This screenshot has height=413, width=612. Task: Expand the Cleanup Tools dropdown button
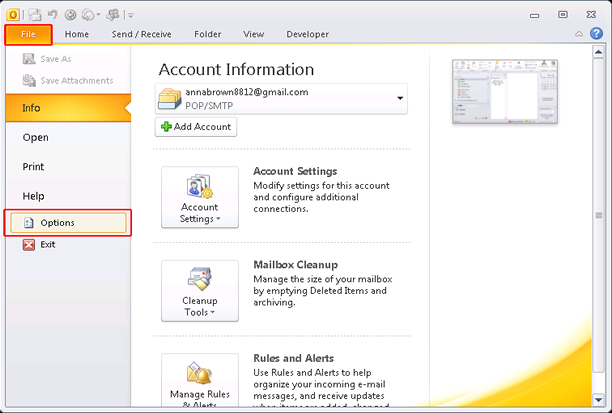pos(200,291)
